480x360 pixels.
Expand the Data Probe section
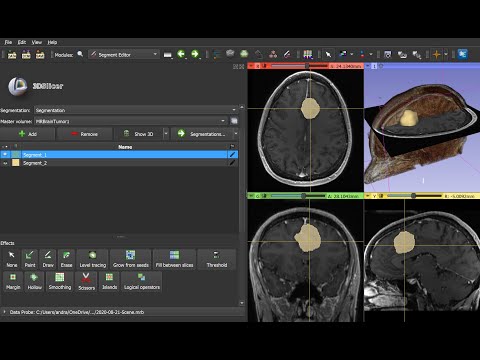[4, 312]
